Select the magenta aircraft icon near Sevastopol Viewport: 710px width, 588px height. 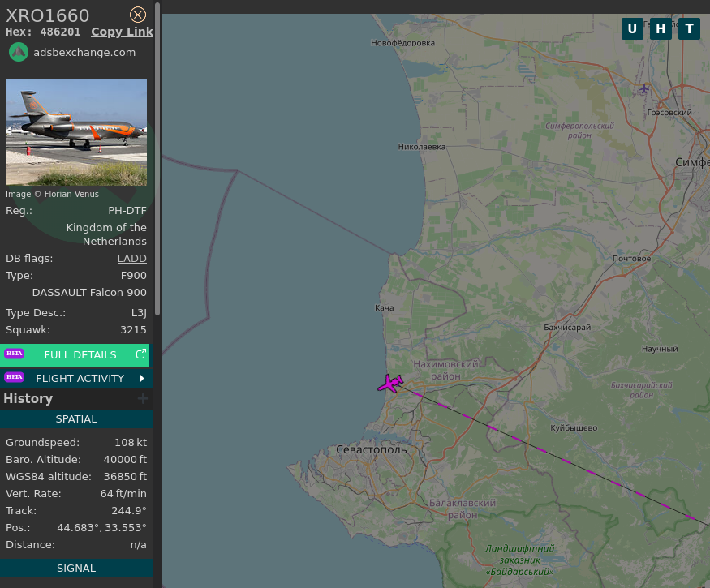click(390, 383)
